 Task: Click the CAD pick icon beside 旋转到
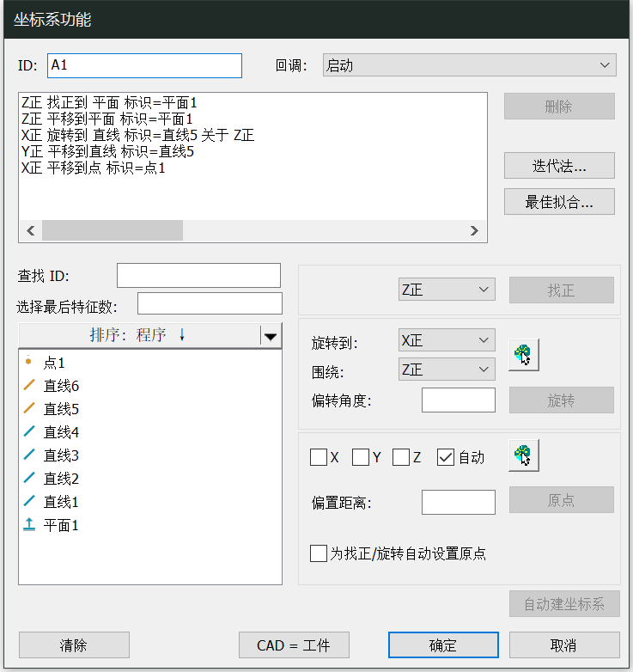523,355
